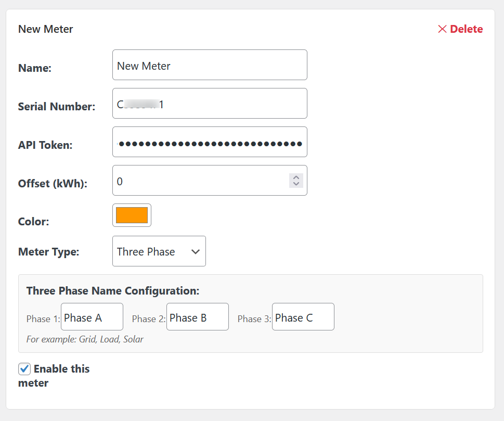Expand the Meter Type dropdown
This screenshot has width=504, height=421.
pyautogui.click(x=159, y=252)
